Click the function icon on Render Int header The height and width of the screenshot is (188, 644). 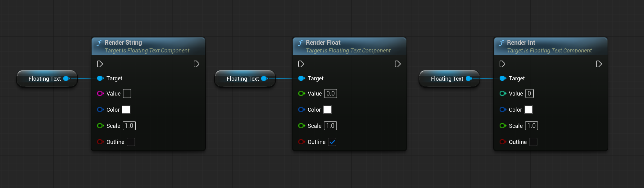coord(502,42)
